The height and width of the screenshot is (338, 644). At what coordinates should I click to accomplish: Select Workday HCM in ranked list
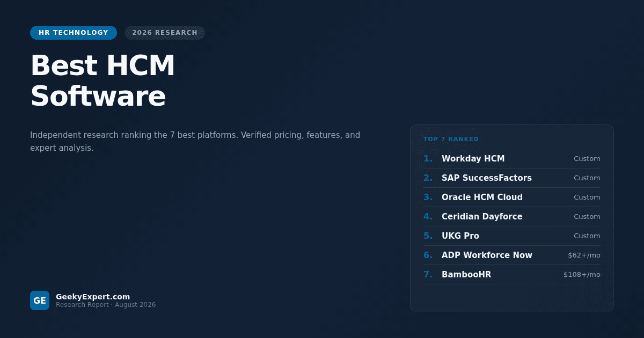pyautogui.click(x=512, y=159)
